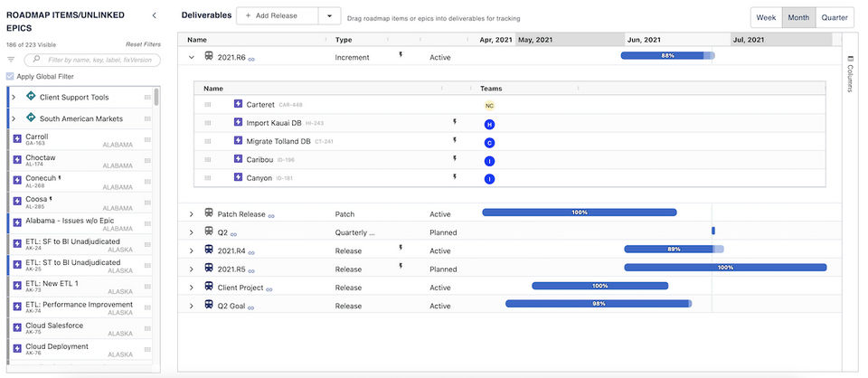The height and width of the screenshot is (378, 868).
Task: Click the H team badge for Import Kauai DB
Action: click(489, 124)
